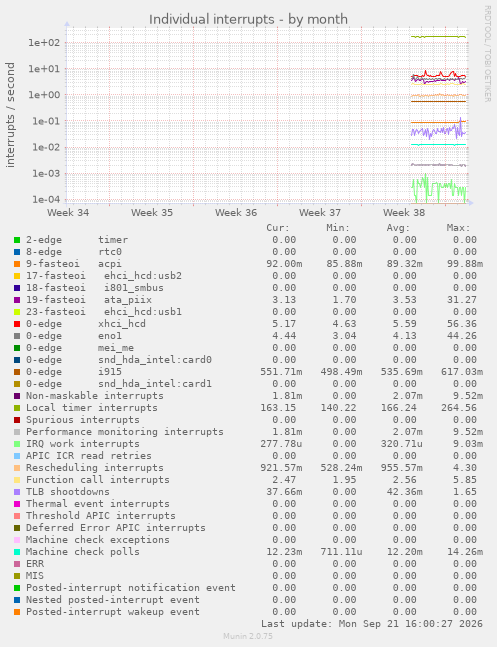This screenshot has width=497, height=647.
Task: Click the purple 19-fasteoi ata_piix color swatch
Action: (17, 300)
